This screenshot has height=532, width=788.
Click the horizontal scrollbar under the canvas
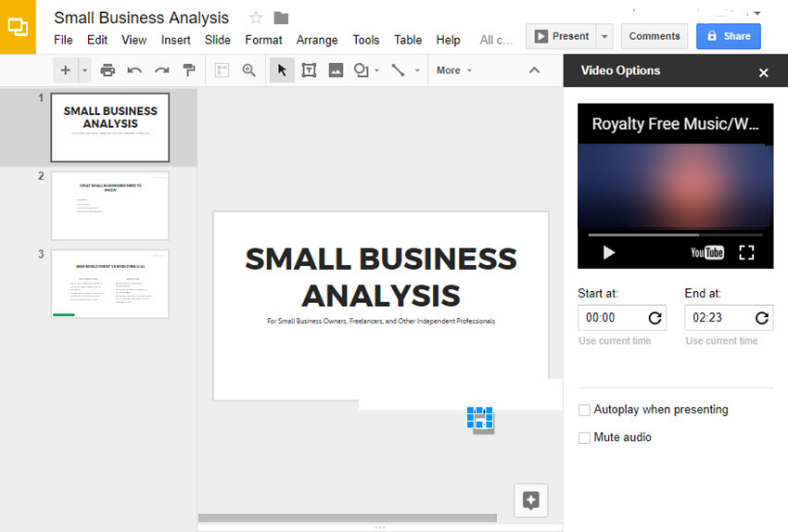point(348,517)
